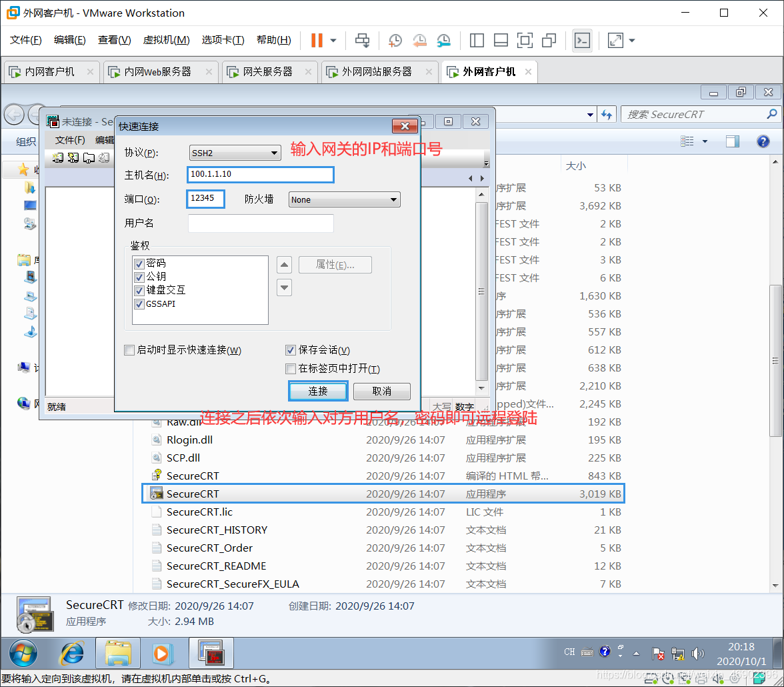Image resolution: width=784 pixels, height=687 pixels.
Task: Toggle the VMware library sidebar layout icon
Action: 477,41
